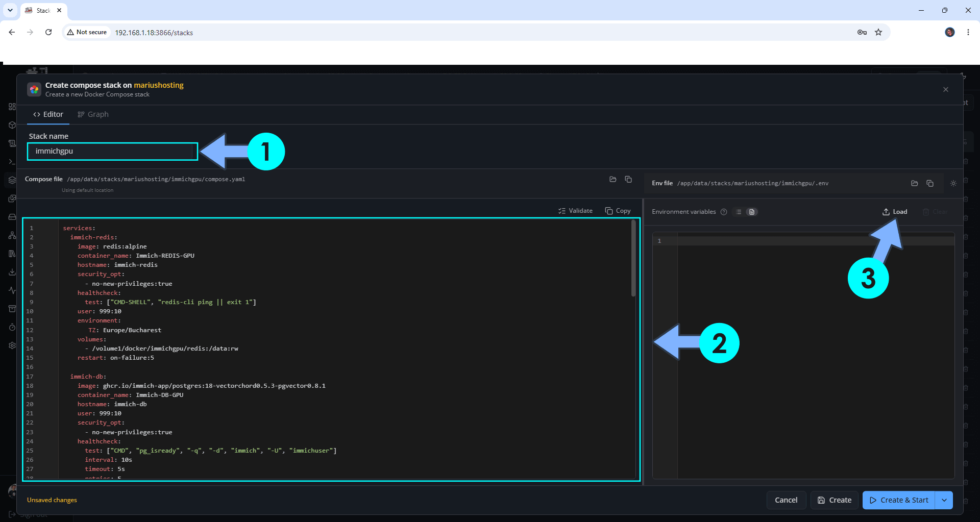Open the containers cube sidebar icon

coord(12,125)
